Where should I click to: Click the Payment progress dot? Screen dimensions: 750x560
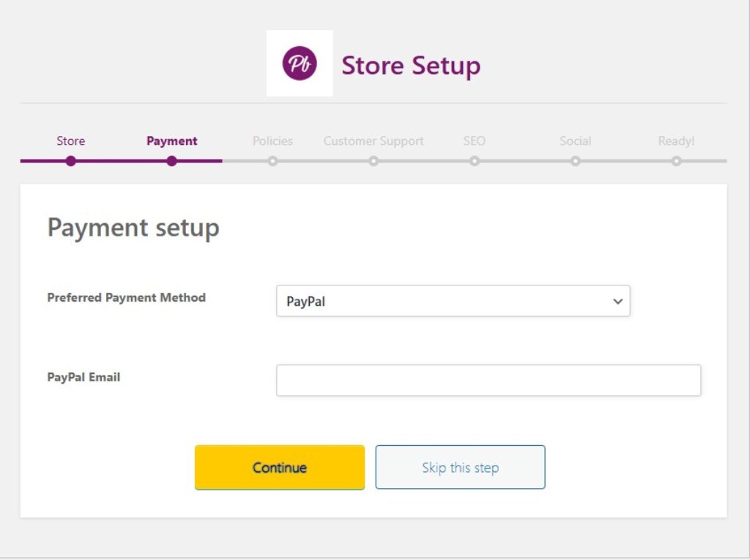tap(171, 161)
